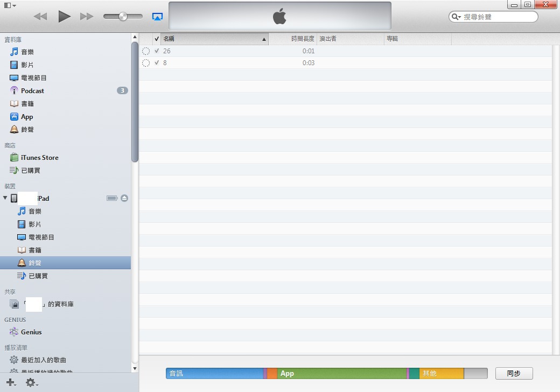This screenshot has width=560, height=392.
Task: Select the ringtone named 8
Action: coord(165,63)
